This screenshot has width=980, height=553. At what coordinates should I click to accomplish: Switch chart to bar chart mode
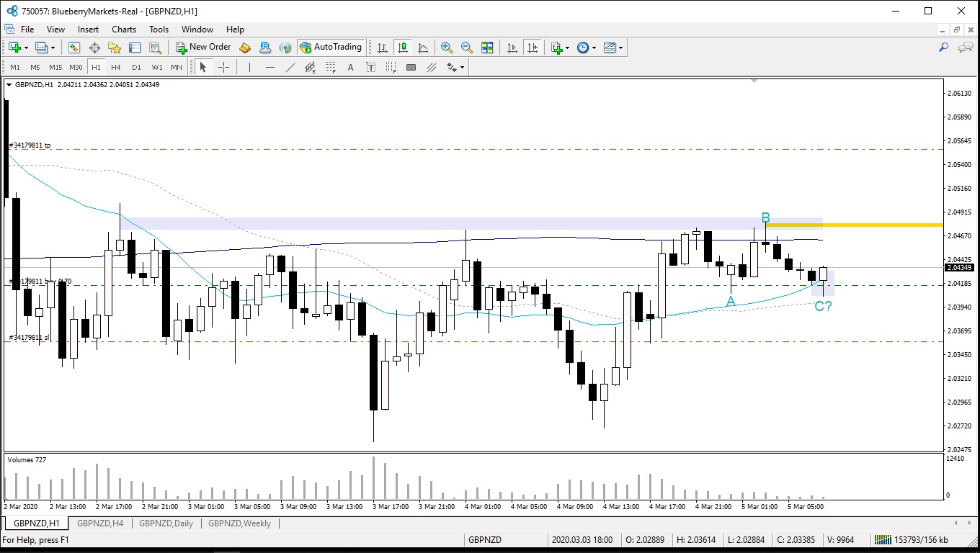click(383, 48)
